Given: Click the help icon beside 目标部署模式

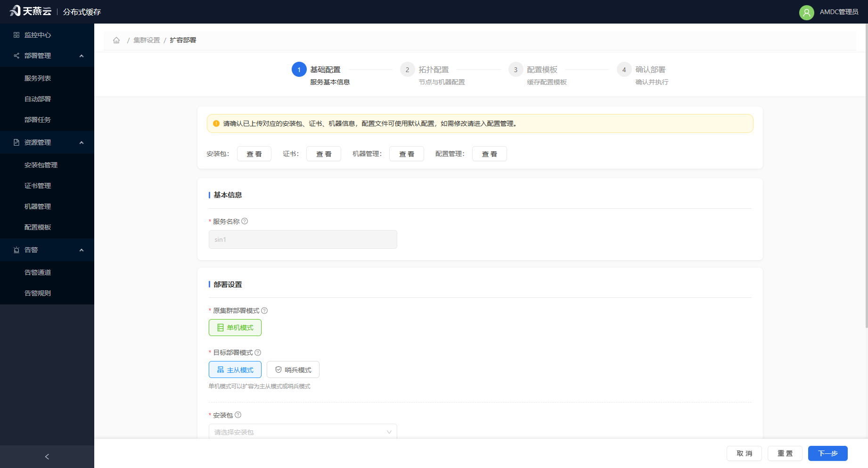Looking at the screenshot, I should click(x=258, y=353).
